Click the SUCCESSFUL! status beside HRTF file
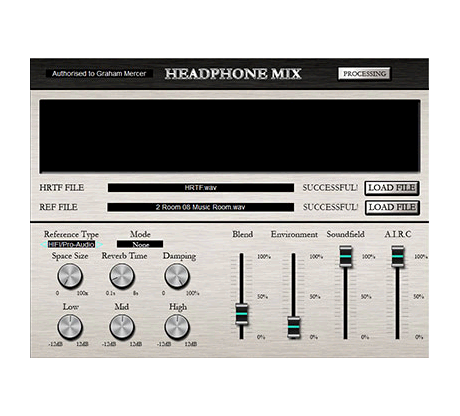Screen dimensions: 460x416 (x=330, y=188)
